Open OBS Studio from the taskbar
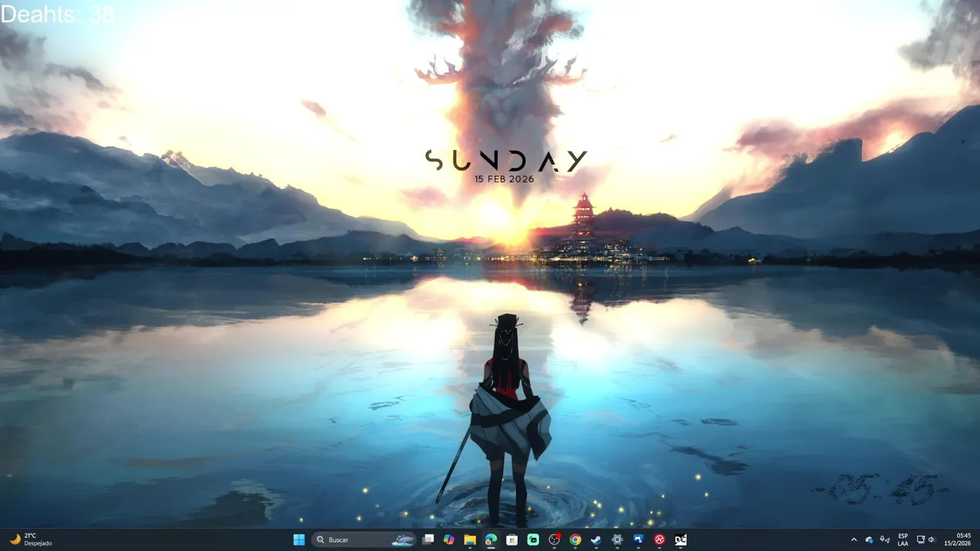The height and width of the screenshot is (551, 980). click(554, 540)
